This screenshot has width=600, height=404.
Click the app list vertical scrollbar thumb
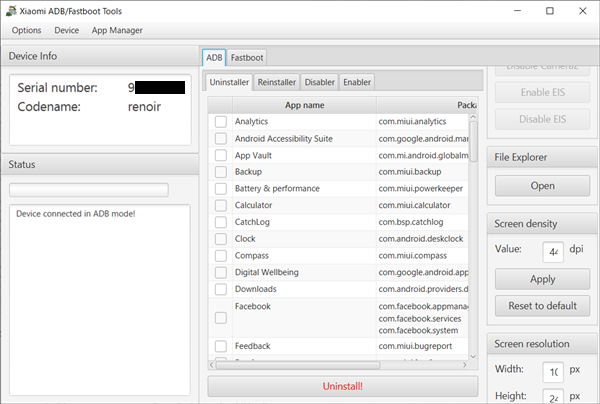pos(473,142)
